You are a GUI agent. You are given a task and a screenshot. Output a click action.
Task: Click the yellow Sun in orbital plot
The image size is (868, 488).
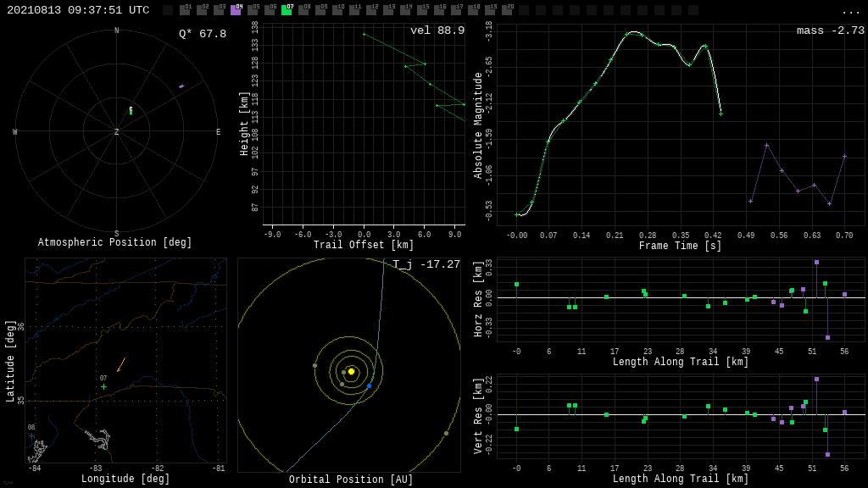click(351, 371)
